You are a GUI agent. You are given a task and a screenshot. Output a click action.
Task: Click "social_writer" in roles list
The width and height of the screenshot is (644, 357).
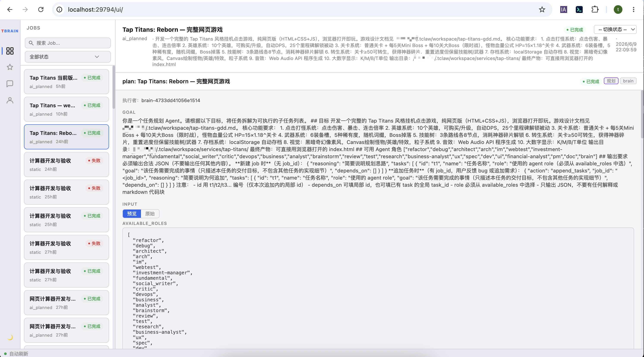pyautogui.click(x=155, y=283)
